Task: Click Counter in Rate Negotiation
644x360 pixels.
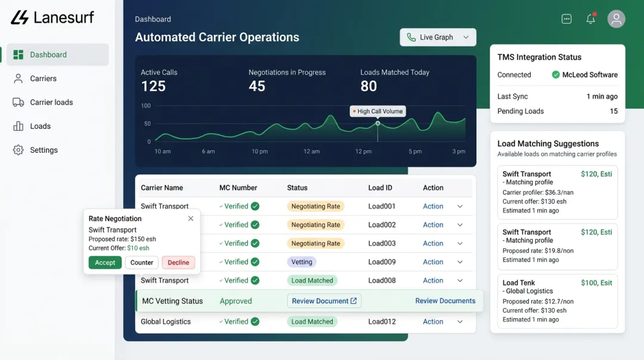Action: coord(142,263)
